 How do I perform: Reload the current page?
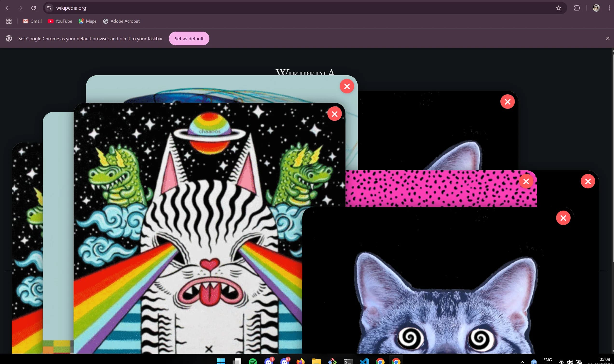34,8
